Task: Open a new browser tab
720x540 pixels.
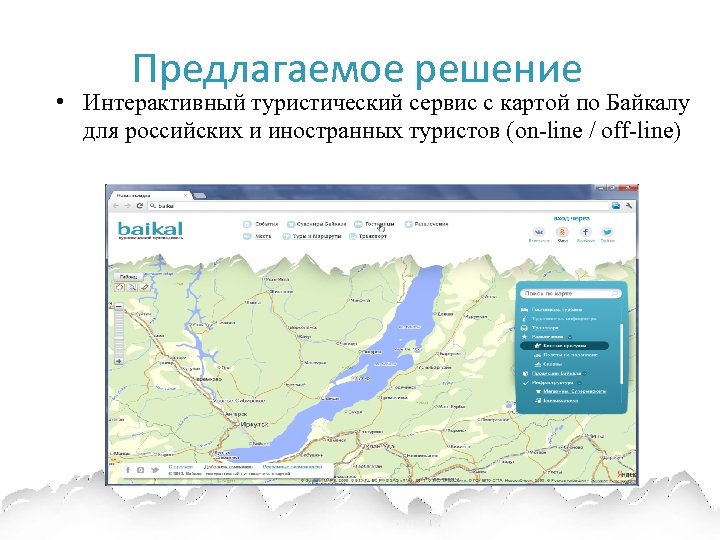Action: (x=200, y=196)
